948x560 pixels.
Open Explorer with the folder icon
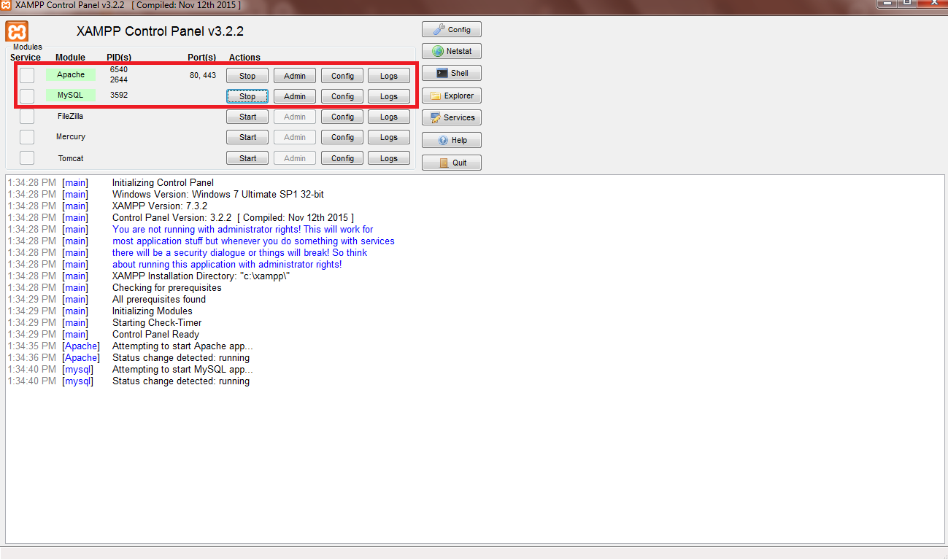452,96
